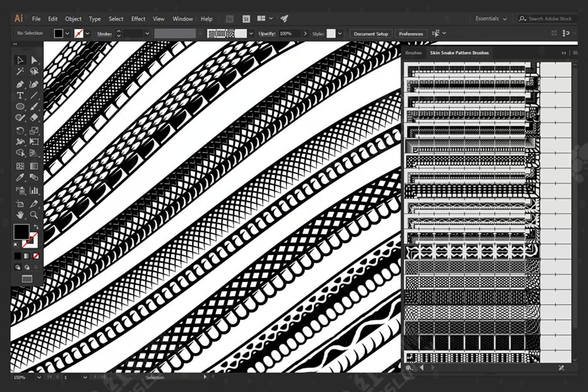
Task: Select the Width tool
Action: tap(20, 142)
